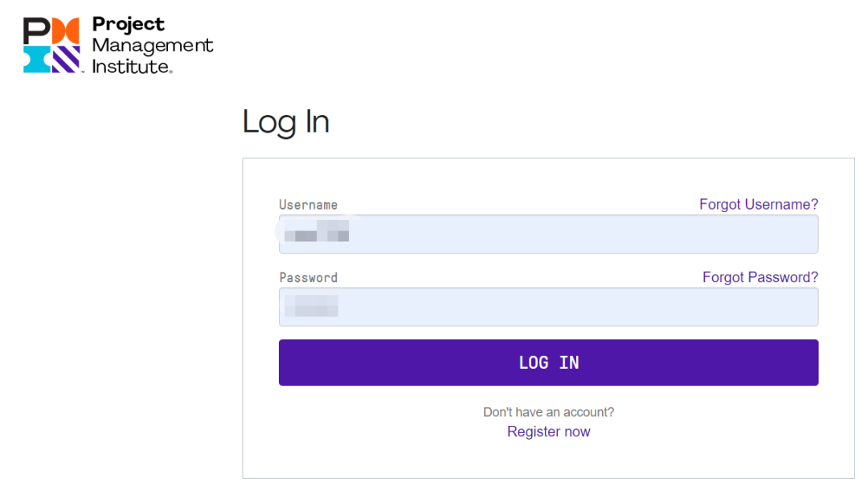Viewport: 868px width, 503px height.
Task: Click the purple striped logo block
Action: pos(66,59)
